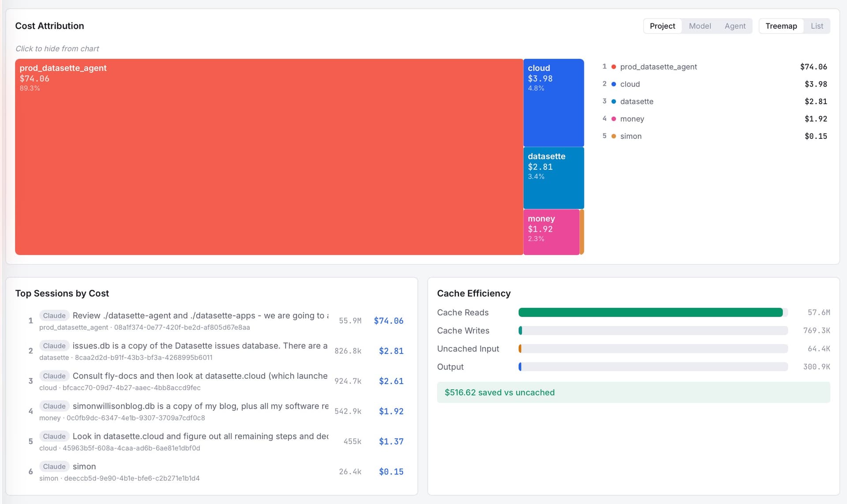Toggle simon legend entry
This screenshot has height=504, width=847.
coord(715,136)
